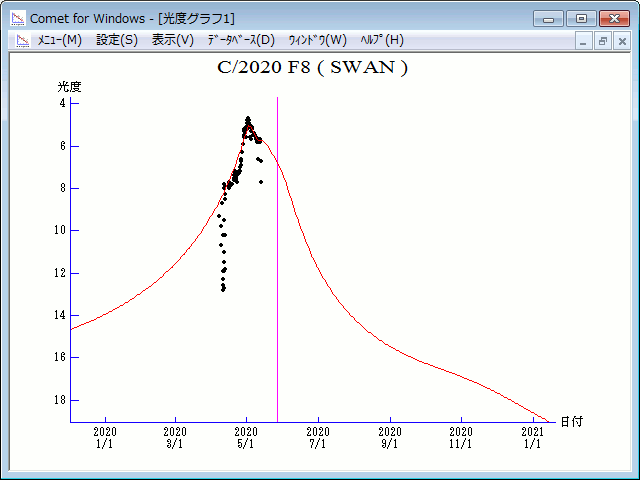Close the inner 光度グラフ1 document
The height and width of the screenshot is (480, 640).
point(621,41)
